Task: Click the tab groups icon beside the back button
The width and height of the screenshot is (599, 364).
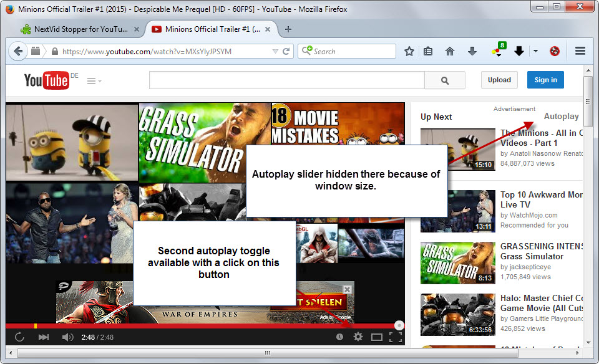Action: pos(36,50)
